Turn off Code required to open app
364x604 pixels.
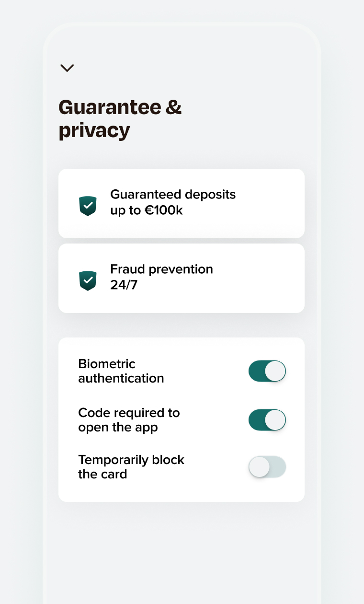point(267,420)
